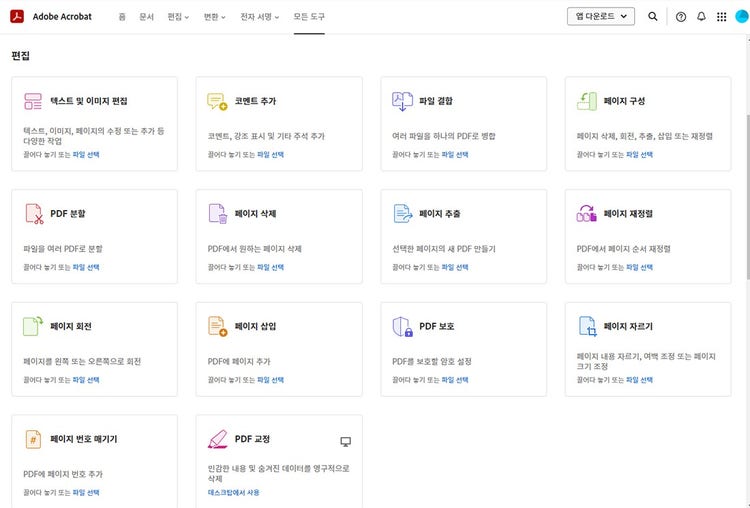Click the 페이지 구성 tool icon

587,101
